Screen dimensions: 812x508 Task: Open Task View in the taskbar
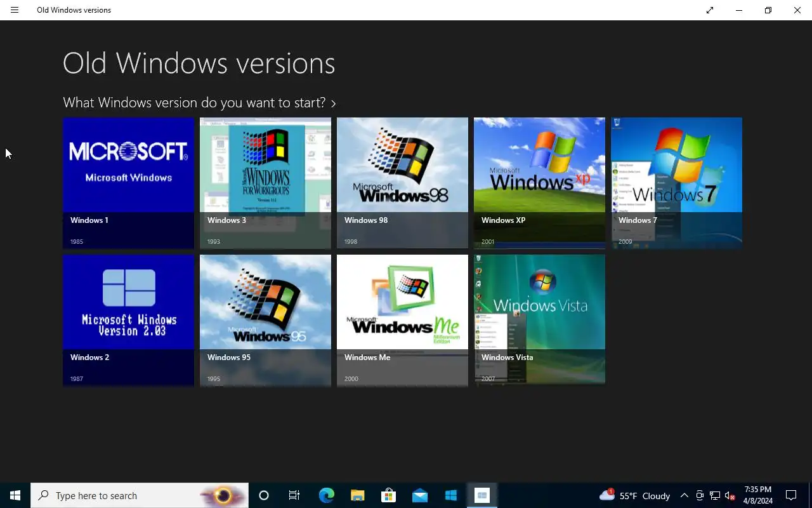tap(294, 495)
